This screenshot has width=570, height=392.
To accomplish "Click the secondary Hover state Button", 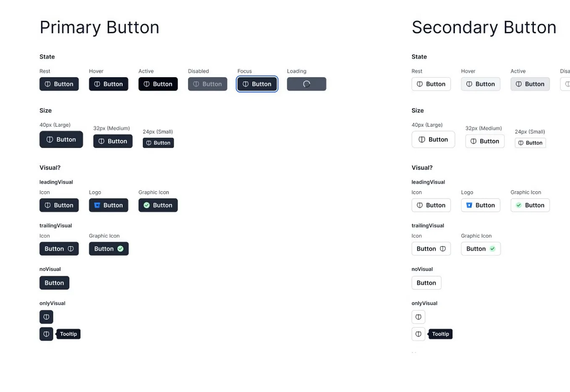I will pos(481,84).
